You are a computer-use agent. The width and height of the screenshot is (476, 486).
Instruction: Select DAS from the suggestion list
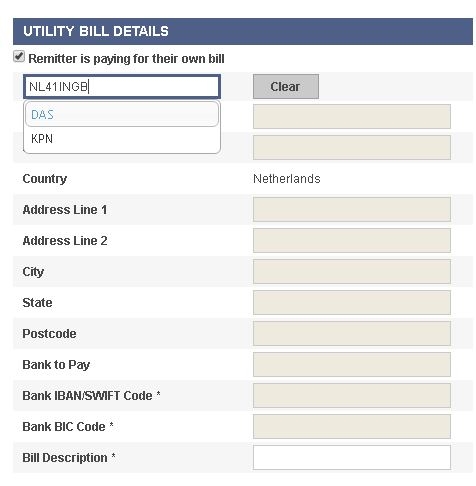point(122,114)
